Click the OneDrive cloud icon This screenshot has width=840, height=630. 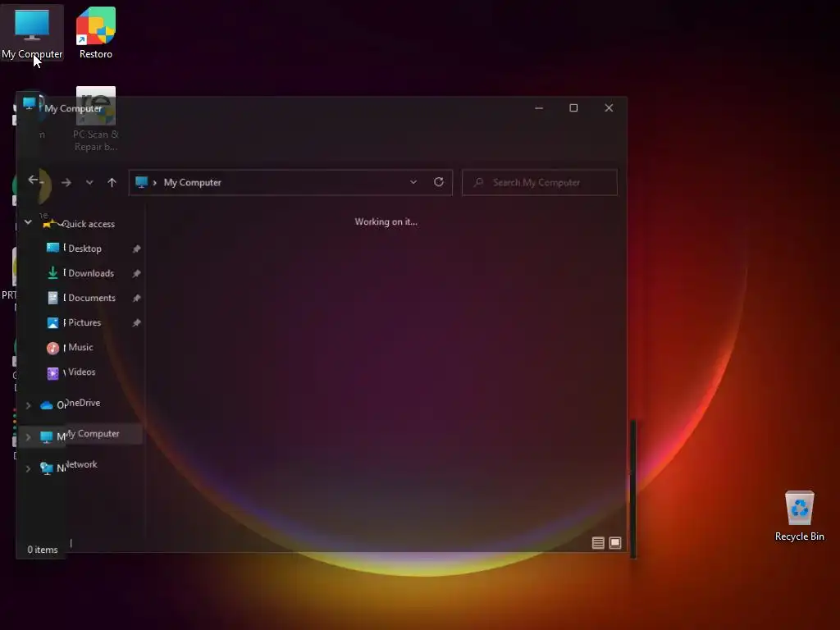pyautogui.click(x=47, y=405)
